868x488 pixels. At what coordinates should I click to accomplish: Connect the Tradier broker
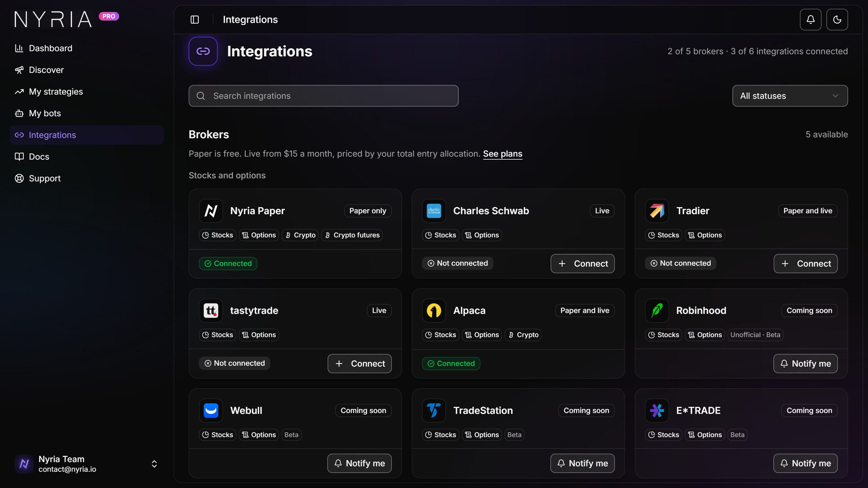pyautogui.click(x=806, y=264)
